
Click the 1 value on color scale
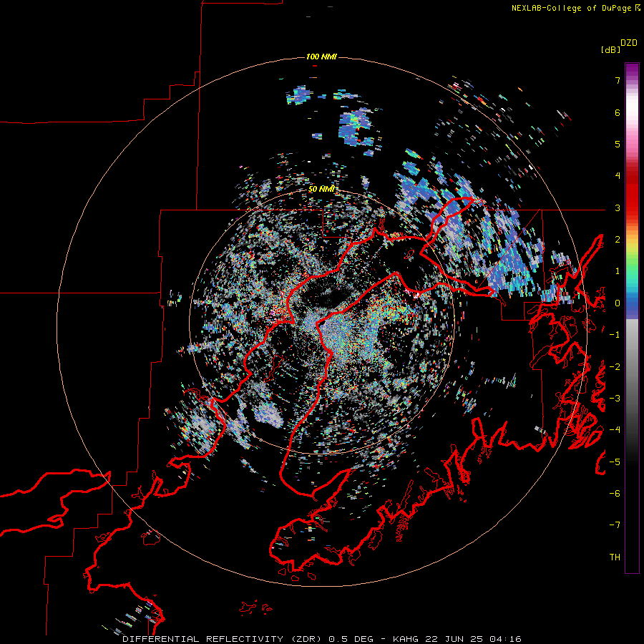pyautogui.click(x=618, y=271)
